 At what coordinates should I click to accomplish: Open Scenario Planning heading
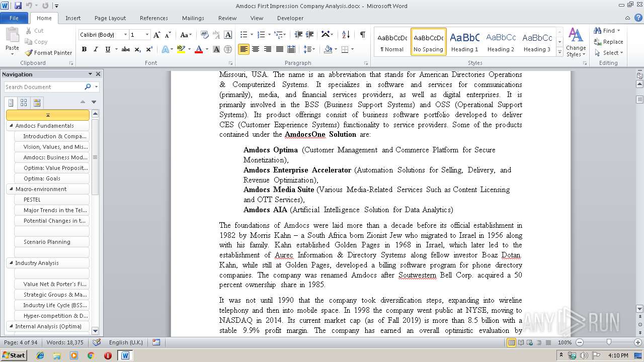pyautogui.click(x=52, y=242)
